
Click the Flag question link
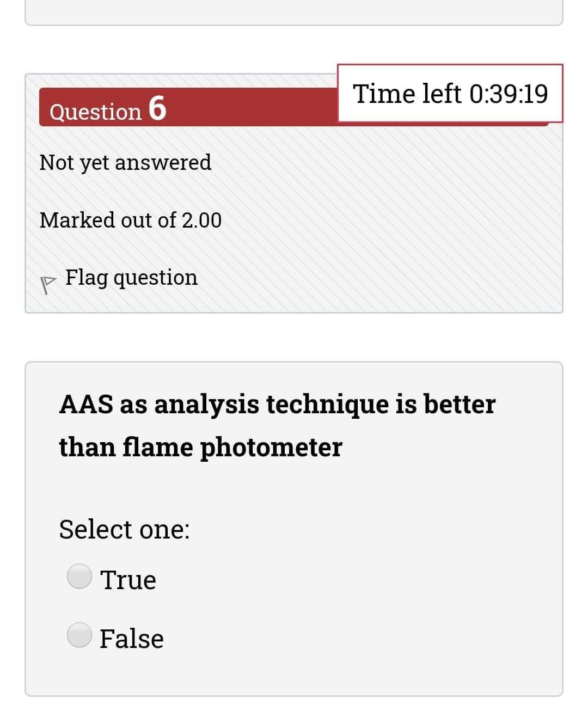[x=131, y=278]
